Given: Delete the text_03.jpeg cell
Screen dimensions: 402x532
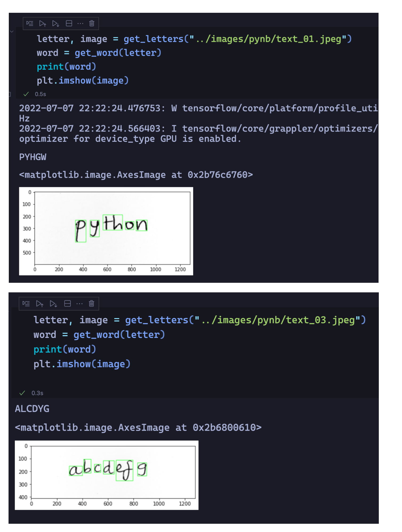Looking at the screenshot, I should (x=91, y=304).
